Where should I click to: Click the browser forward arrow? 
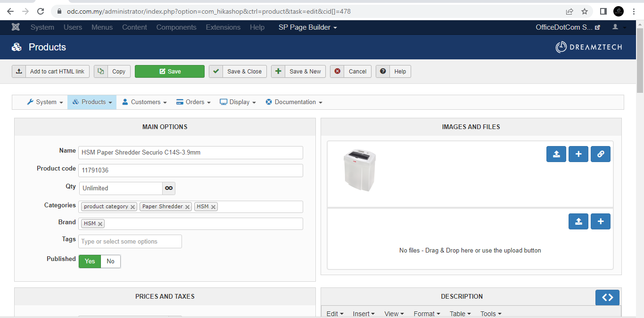[x=25, y=11]
